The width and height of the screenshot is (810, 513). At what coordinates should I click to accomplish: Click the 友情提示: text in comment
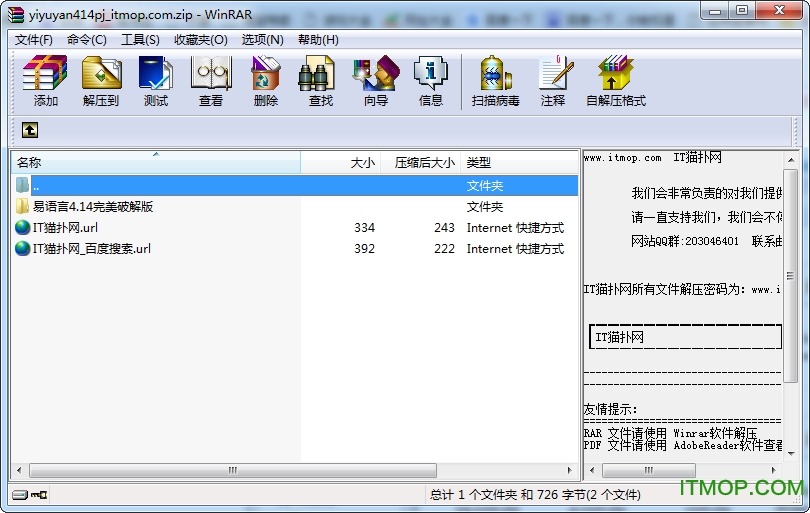pyautogui.click(x=610, y=410)
